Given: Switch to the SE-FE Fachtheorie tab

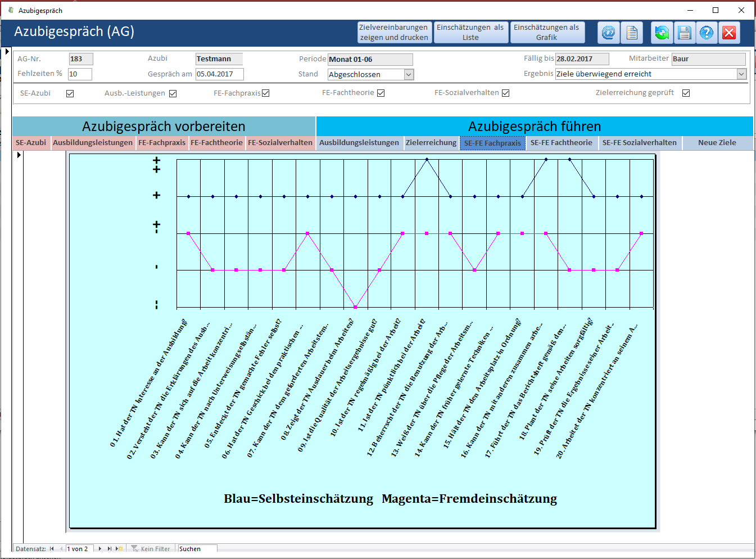Looking at the screenshot, I should (562, 143).
